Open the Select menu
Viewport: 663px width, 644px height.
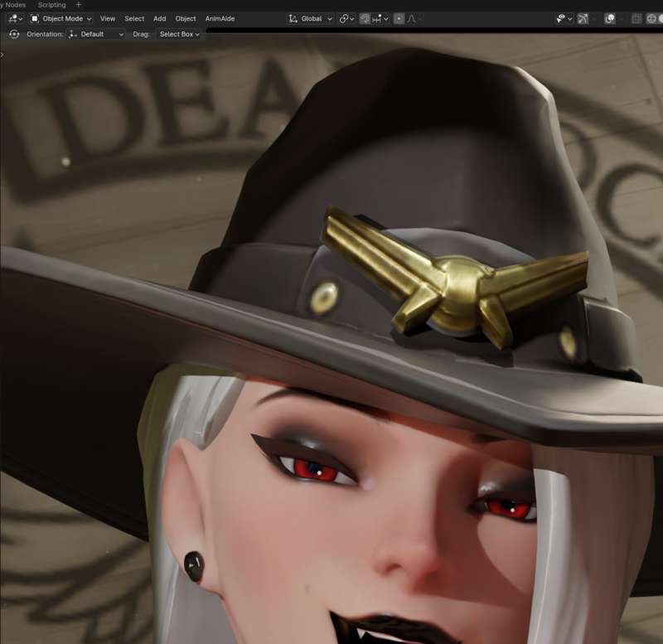tap(134, 18)
